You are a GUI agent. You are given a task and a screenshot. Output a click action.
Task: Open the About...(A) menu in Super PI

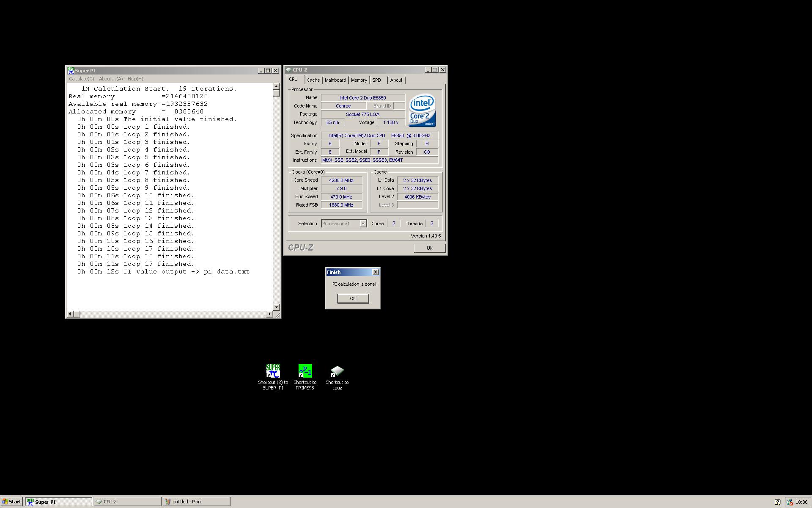(111, 79)
